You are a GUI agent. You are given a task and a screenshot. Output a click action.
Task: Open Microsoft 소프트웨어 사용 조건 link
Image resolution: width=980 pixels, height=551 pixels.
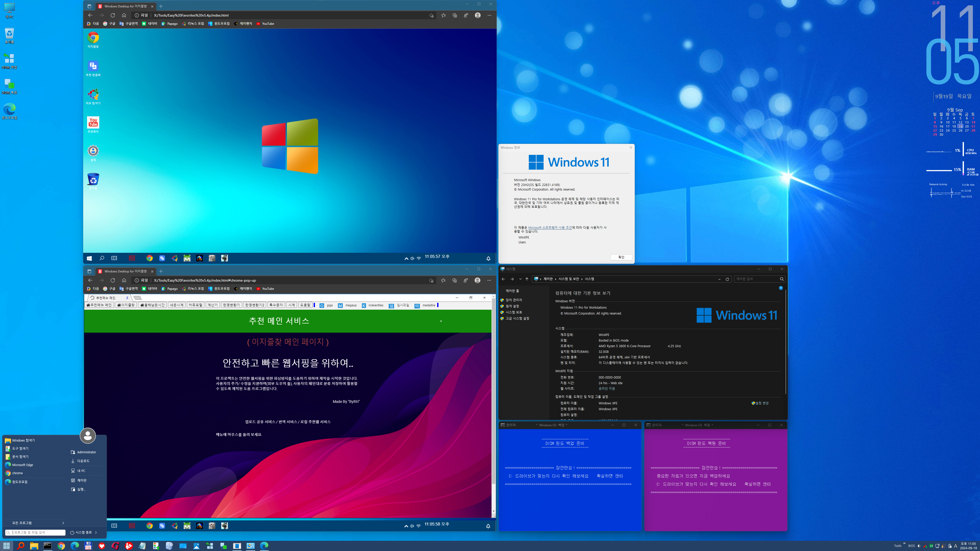click(x=550, y=227)
